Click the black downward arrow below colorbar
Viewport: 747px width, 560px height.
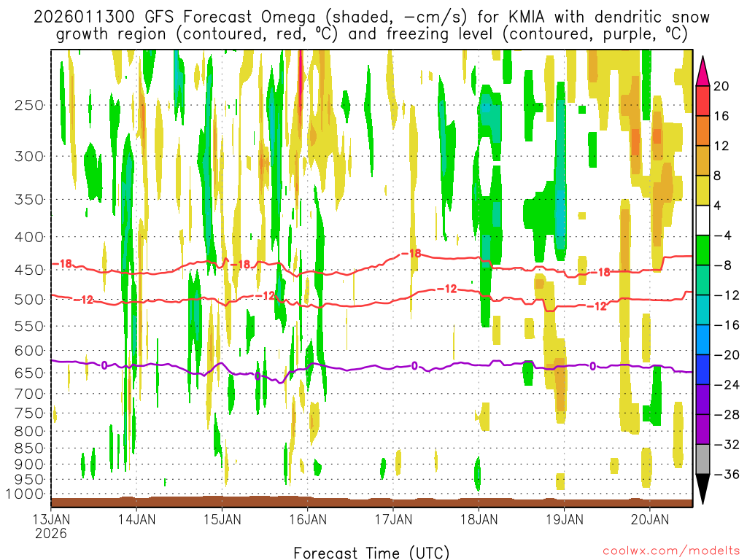(704, 489)
